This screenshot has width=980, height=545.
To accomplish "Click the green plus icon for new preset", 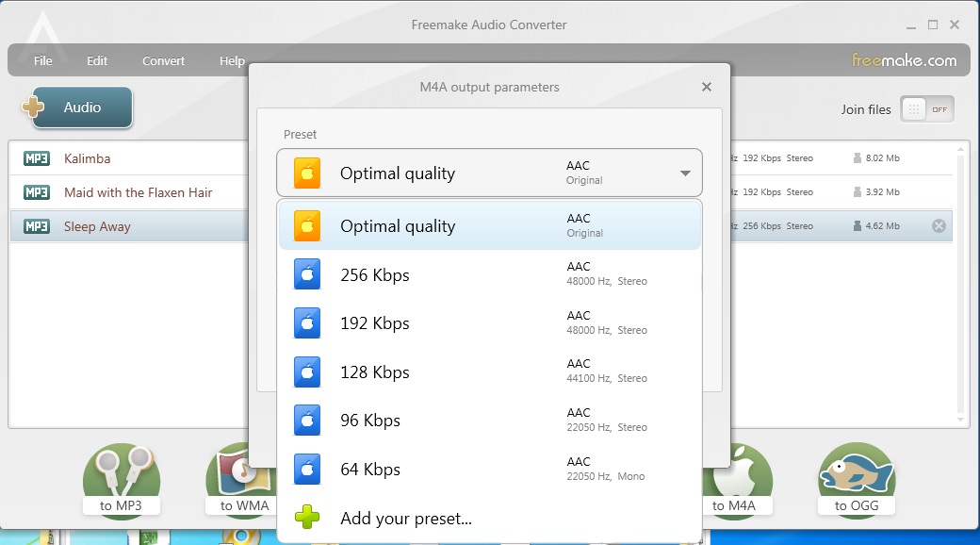I will tap(307, 518).
